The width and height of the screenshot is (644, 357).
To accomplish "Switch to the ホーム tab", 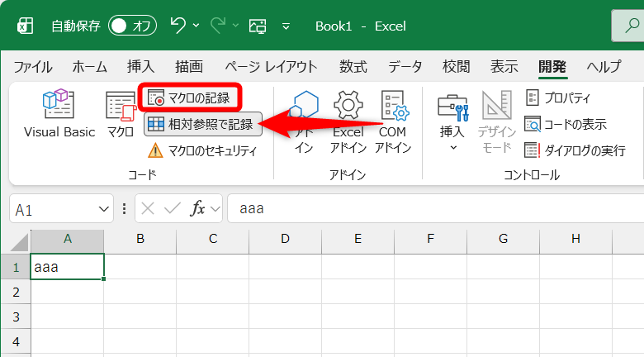I will tap(89, 66).
